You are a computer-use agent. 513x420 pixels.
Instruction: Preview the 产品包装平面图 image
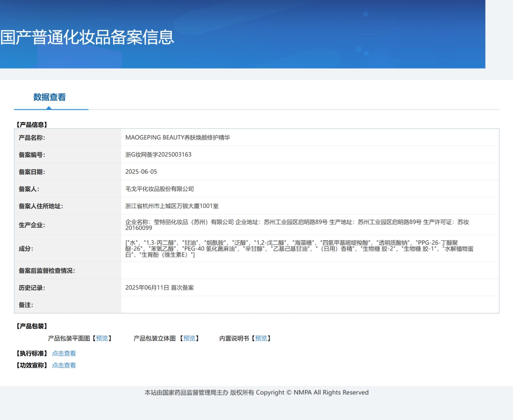pos(102,338)
